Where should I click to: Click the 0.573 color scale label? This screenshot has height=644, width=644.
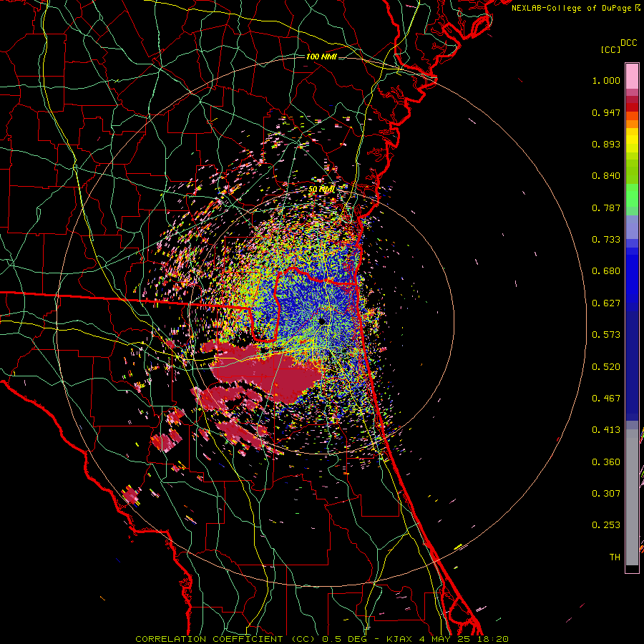(x=606, y=335)
